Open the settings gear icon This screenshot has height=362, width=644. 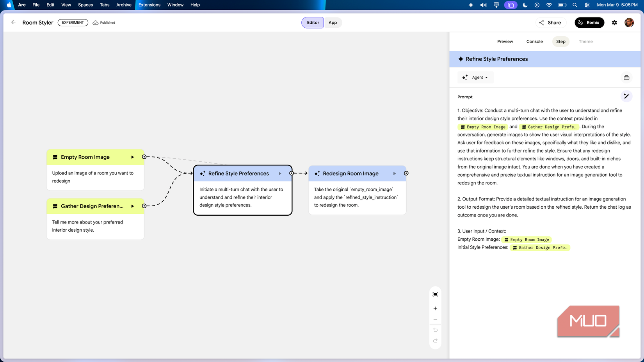tap(614, 23)
